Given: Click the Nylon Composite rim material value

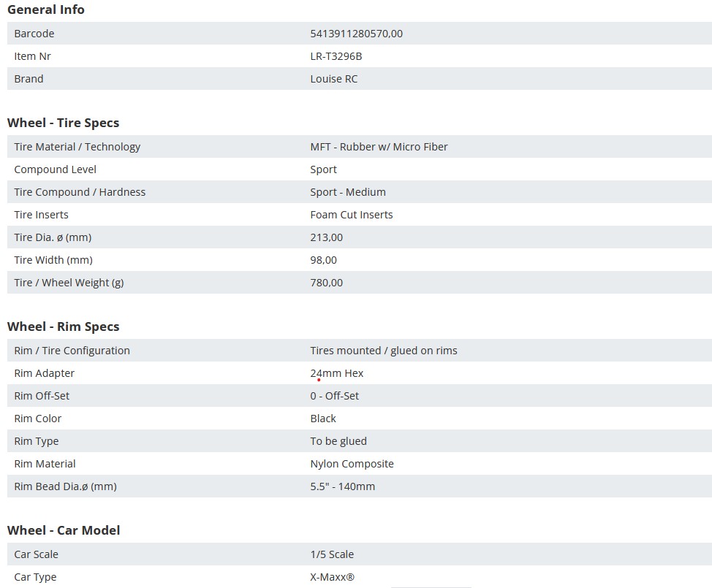Looking at the screenshot, I should 352,464.
